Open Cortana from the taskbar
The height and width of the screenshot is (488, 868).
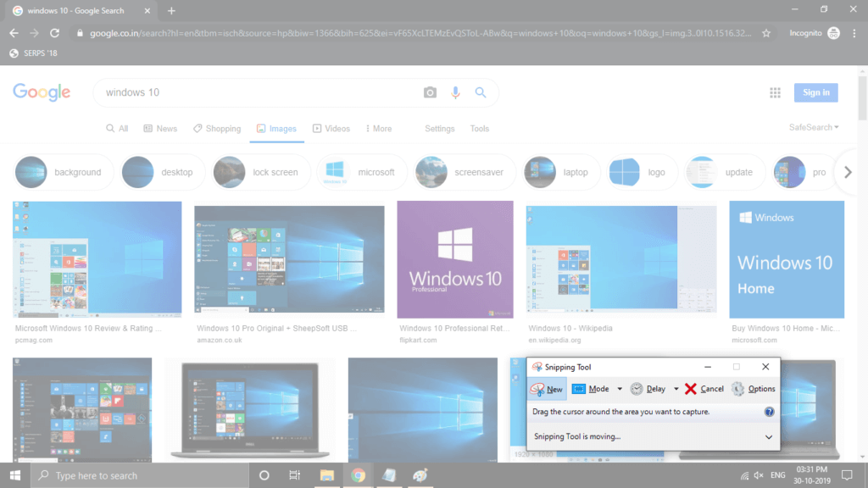(264, 475)
